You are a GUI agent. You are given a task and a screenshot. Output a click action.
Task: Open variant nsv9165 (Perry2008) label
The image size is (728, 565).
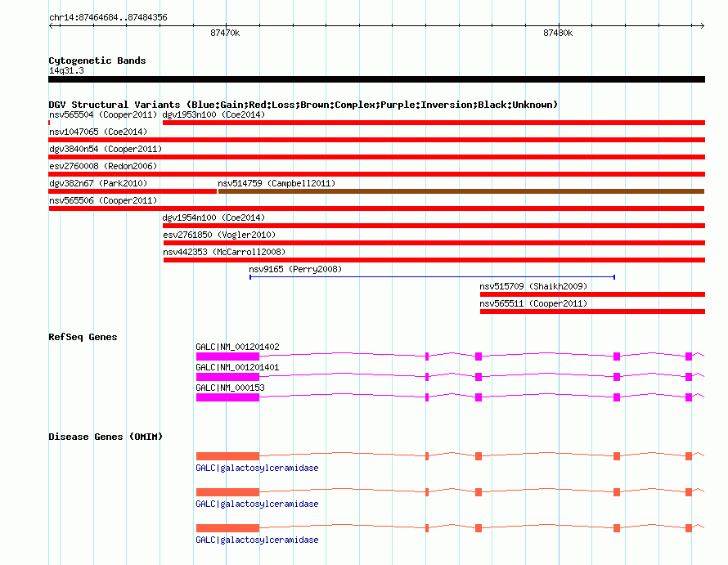pyautogui.click(x=295, y=269)
